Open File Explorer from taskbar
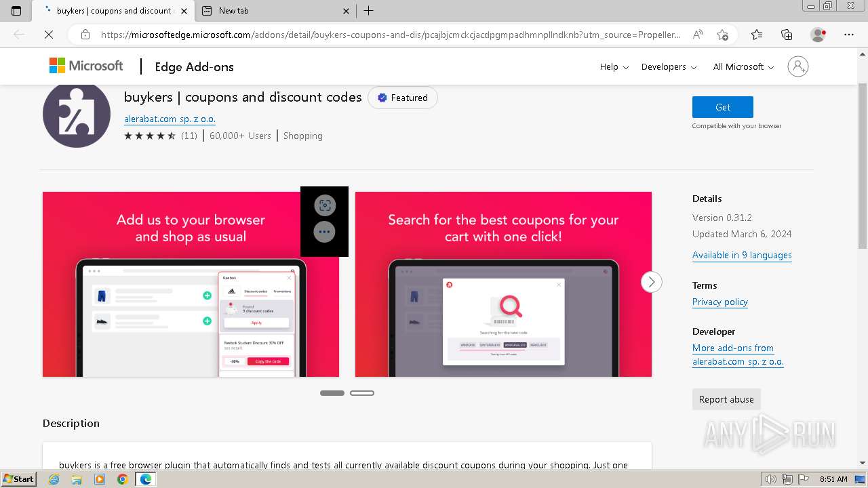This screenshot has height=488, width=868. pos(77,479)
